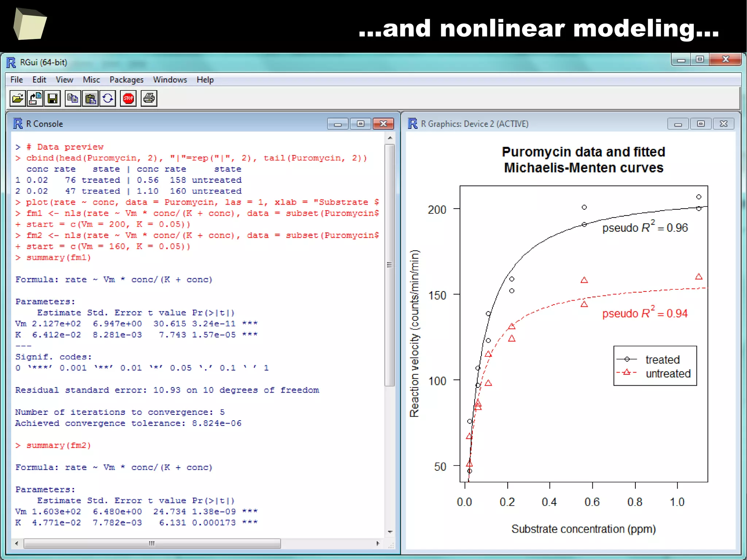Screen dimensions: 747x560
Task: Open the Packages menu
Action: 127,80
